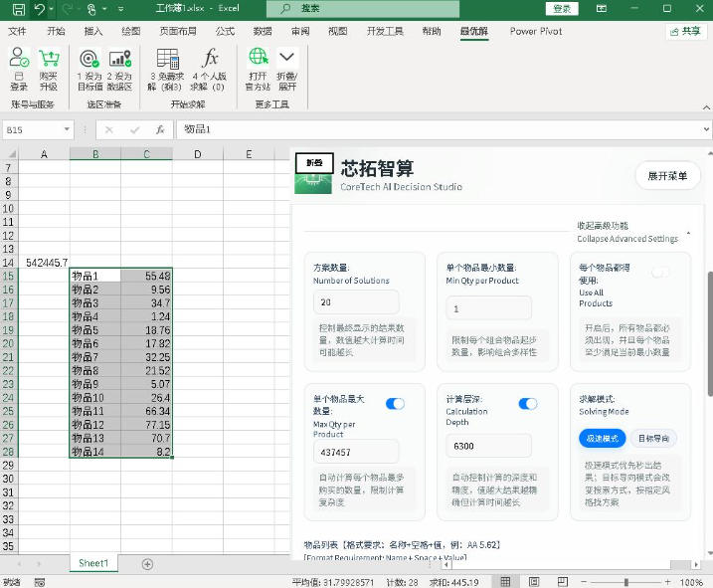Add a new sheet with plus icon
The height and width of the screenshot is (588, 713).
(x=147, y=564)
